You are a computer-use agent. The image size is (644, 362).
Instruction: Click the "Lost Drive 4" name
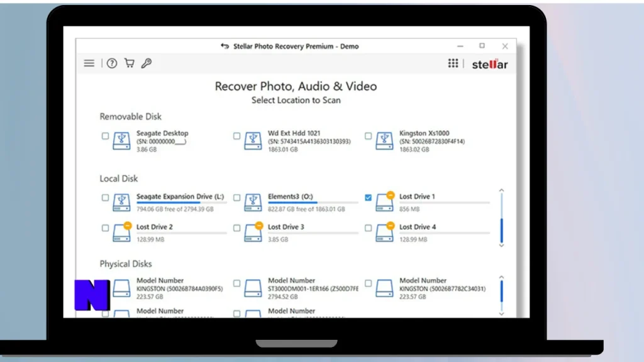(418, 226)
